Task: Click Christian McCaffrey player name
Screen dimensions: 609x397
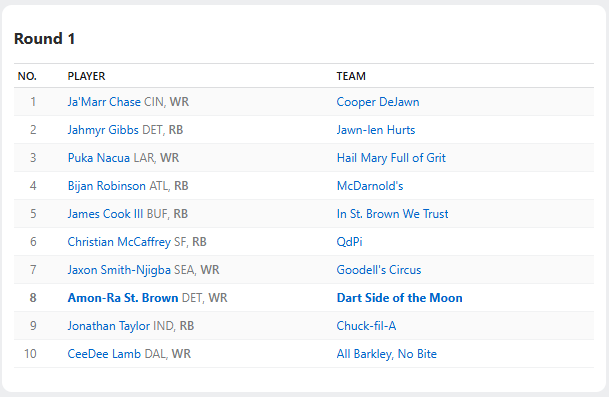Action: (x=119, y=242)
